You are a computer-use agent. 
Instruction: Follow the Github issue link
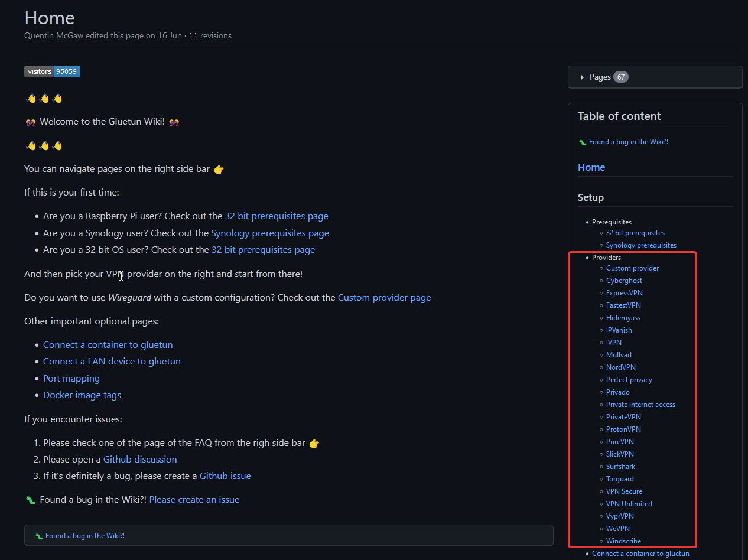tap(225, 476)
